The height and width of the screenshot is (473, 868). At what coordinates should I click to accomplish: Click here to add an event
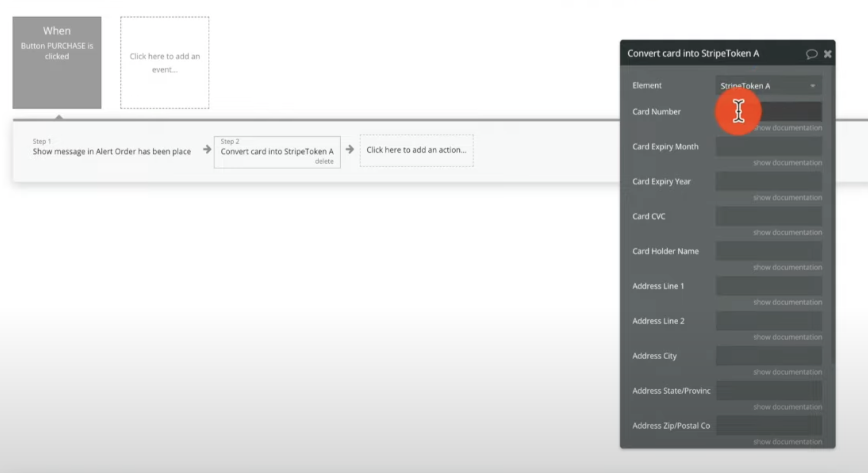tap(164, 63)
